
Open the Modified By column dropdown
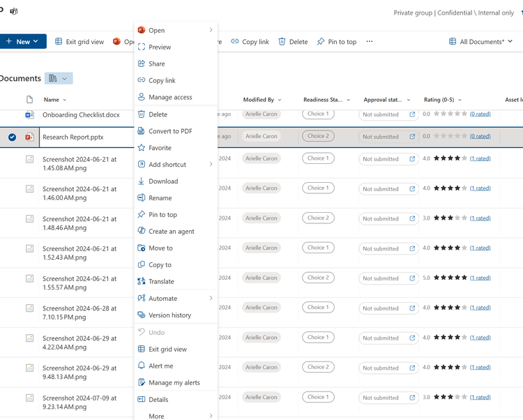[x=280, y=100]
